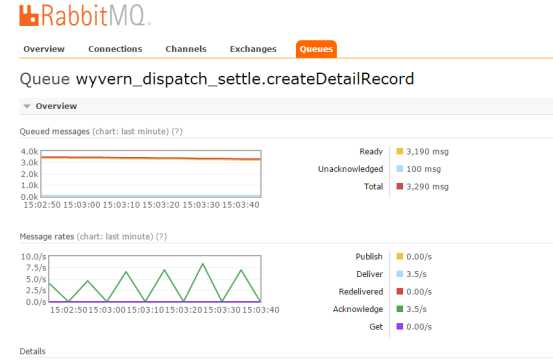Screen dimensions: 553x363
Task: Open the Queued messages help (?) link
Action: click(177, 132)
